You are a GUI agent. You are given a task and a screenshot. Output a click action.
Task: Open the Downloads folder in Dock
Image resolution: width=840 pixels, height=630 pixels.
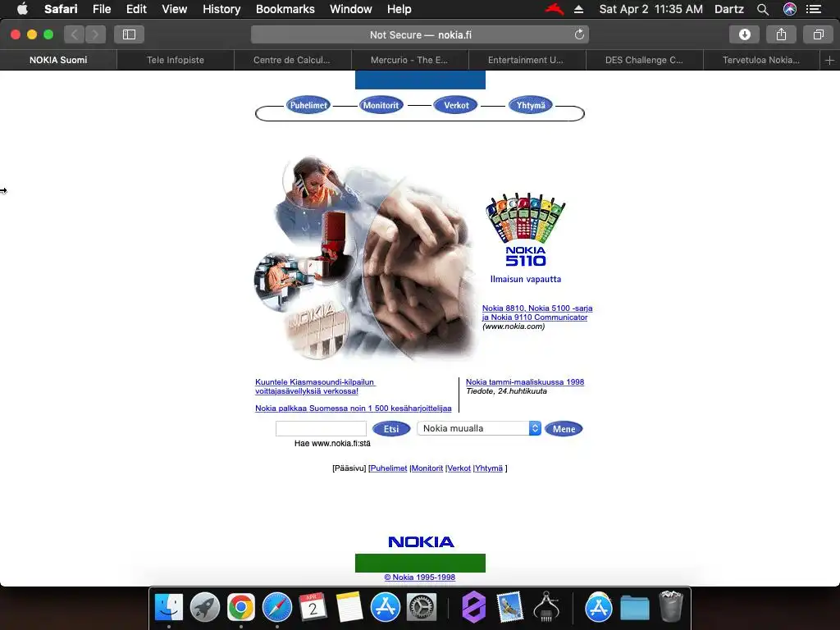coord(634,608)
